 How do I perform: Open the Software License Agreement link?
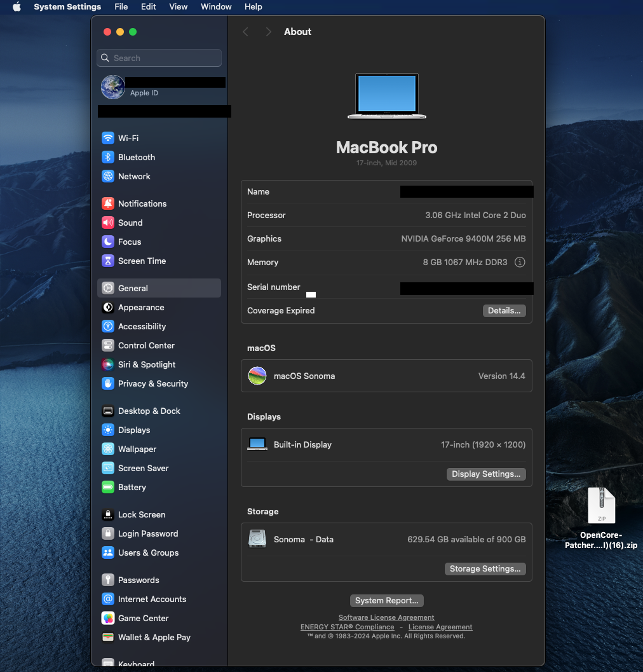click(386, 617)
